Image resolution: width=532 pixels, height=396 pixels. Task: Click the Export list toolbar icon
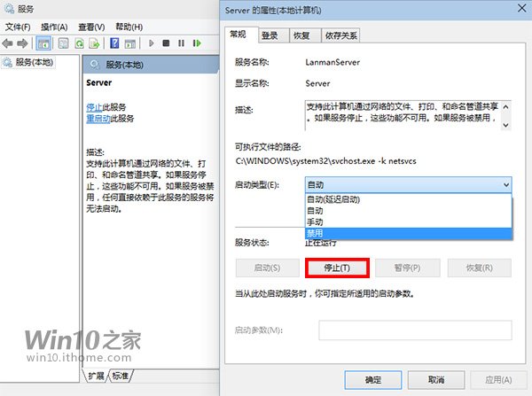94,43
